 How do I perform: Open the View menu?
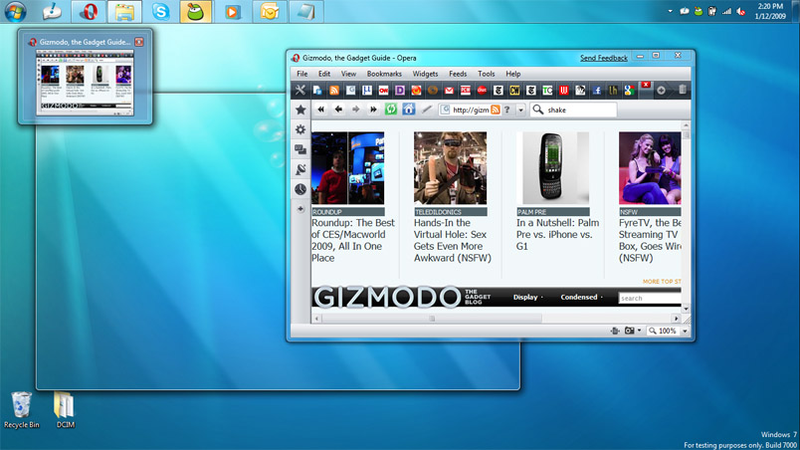point(348,74)
